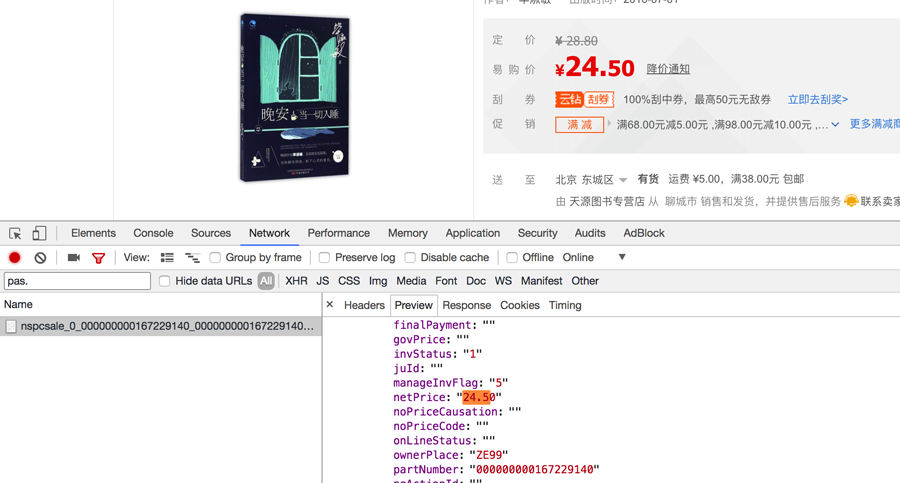Open the AdBlock panel tab
Image resolution: width=900 pixels, height=483 pixels.
coord(644,233)
